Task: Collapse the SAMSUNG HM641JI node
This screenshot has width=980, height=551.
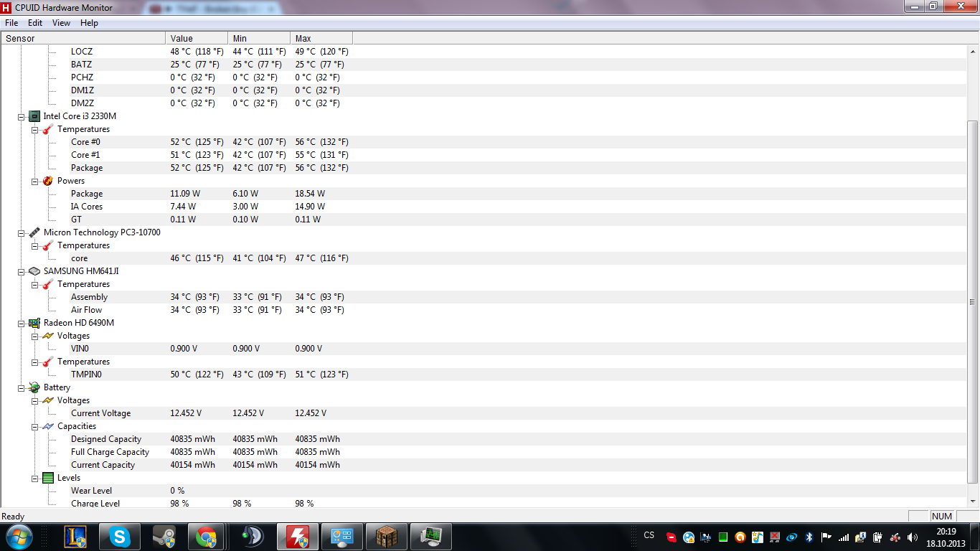Action: 21,271
